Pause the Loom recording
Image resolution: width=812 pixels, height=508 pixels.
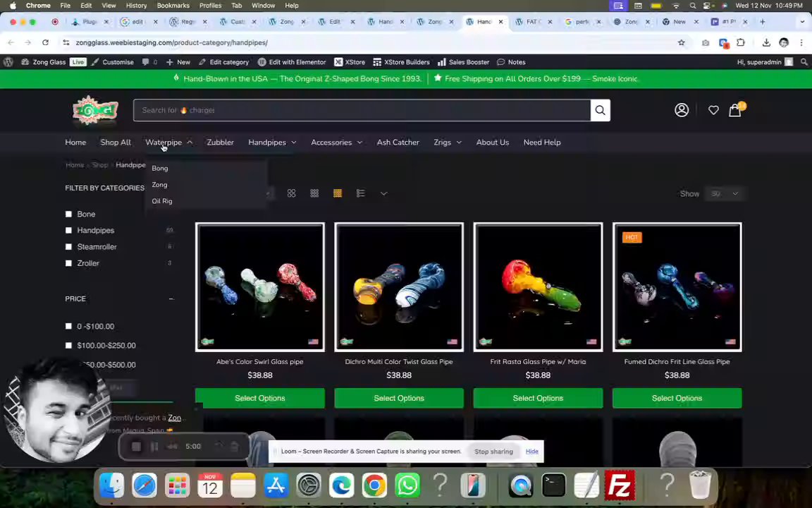pos(154,447)
